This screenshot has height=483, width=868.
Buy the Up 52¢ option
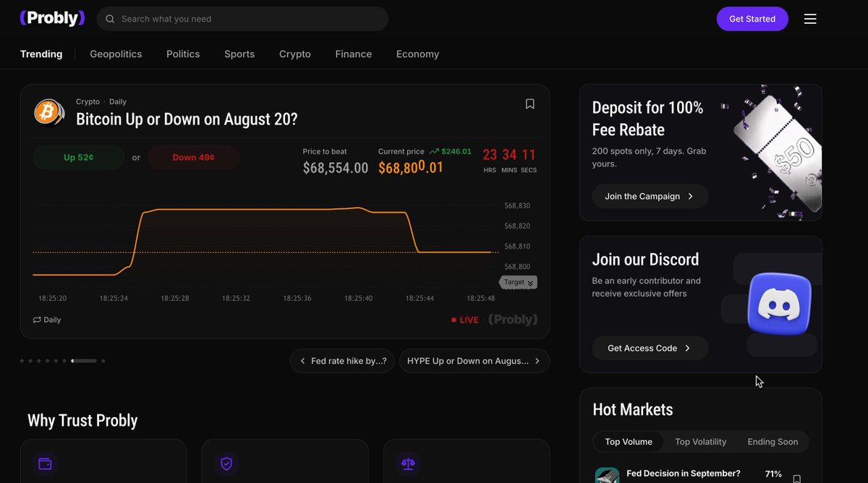pos(79,158)
